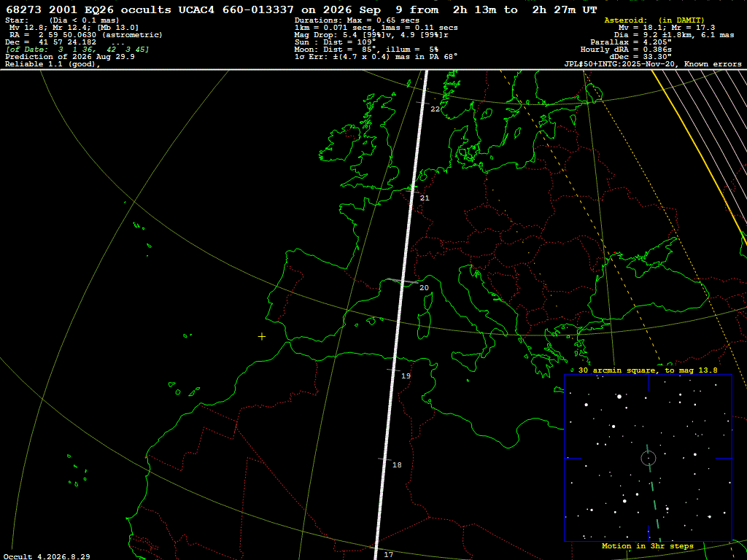Click the yellow plus cross marker
Viewport: 747px width, 560px height.
262,337
